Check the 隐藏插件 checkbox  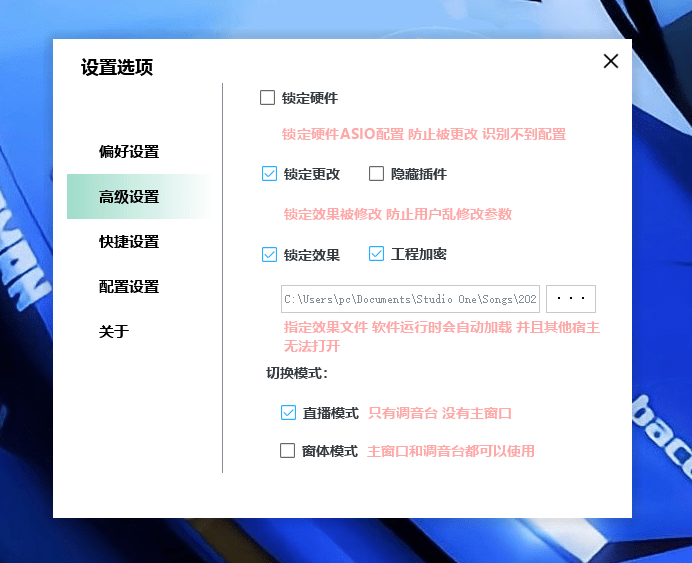[x=376, y=173]
